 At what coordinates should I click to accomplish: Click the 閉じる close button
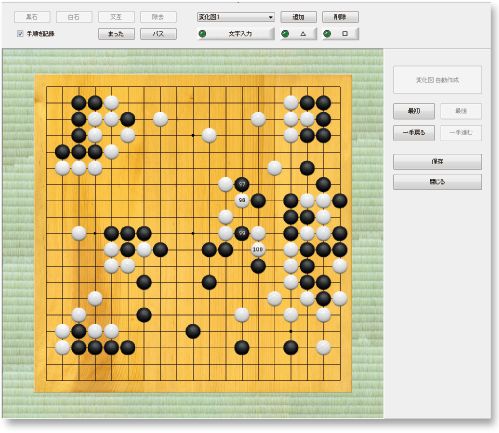click(x=437, y=182)
